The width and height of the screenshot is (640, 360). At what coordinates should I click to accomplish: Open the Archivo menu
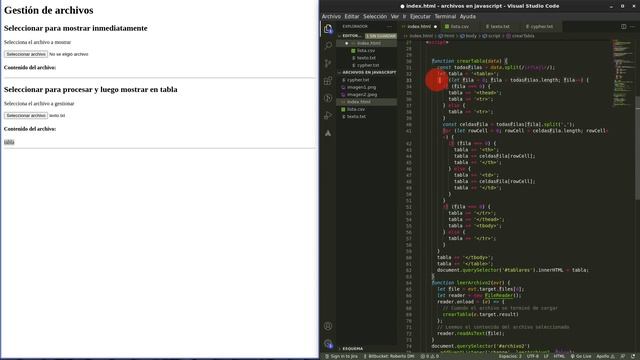[331, 16]
